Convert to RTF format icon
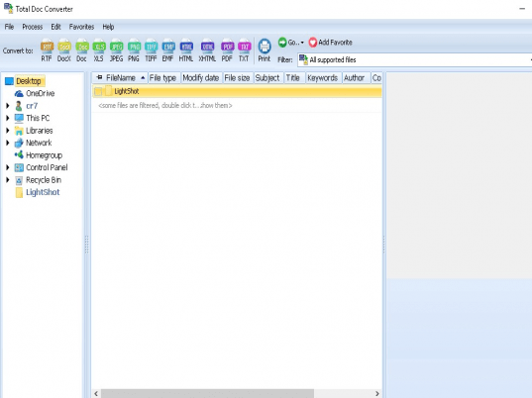 point(47,50)
